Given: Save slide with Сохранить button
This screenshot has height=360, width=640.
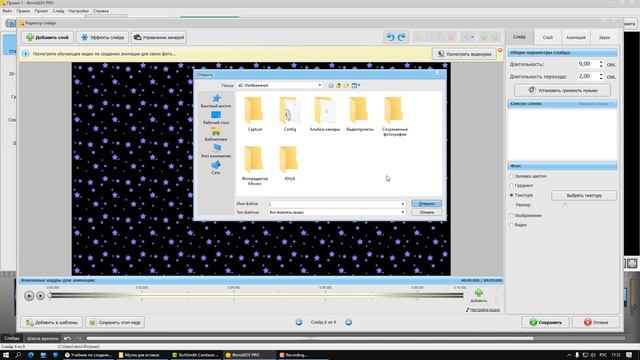Looking at the screenshot, I should (x=545, y=322).
